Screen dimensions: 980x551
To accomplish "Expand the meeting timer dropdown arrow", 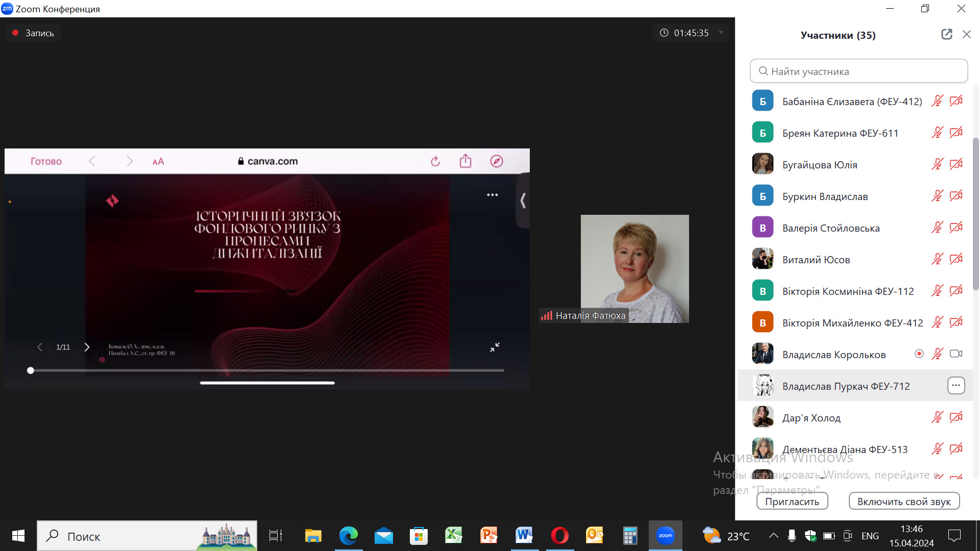I will tap(721, 33).
